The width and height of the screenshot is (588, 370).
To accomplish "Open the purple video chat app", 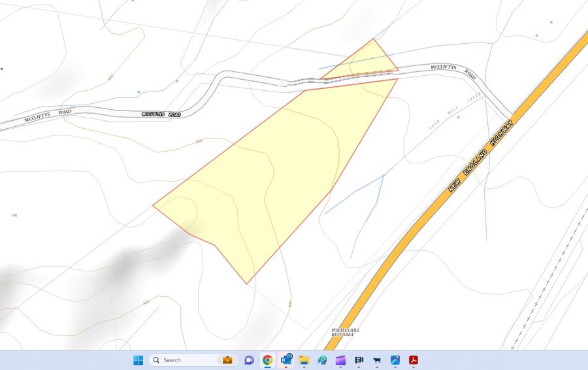I will 249,360.
